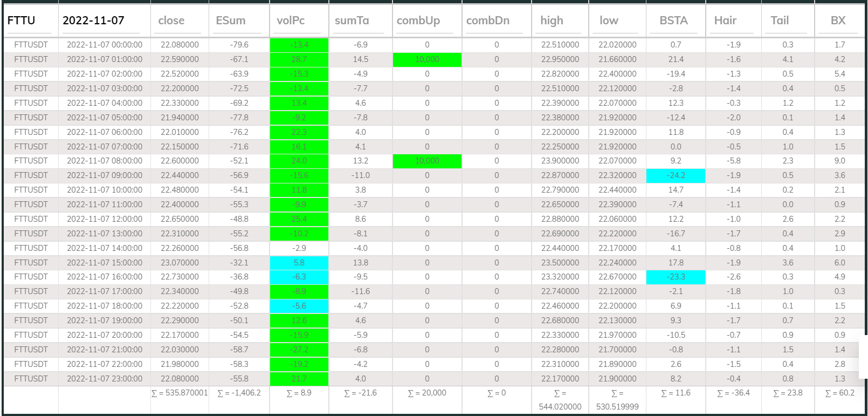
Task: Click green combUp 10,000 cell in 08:00:00 row
Action: click(427, 161)
